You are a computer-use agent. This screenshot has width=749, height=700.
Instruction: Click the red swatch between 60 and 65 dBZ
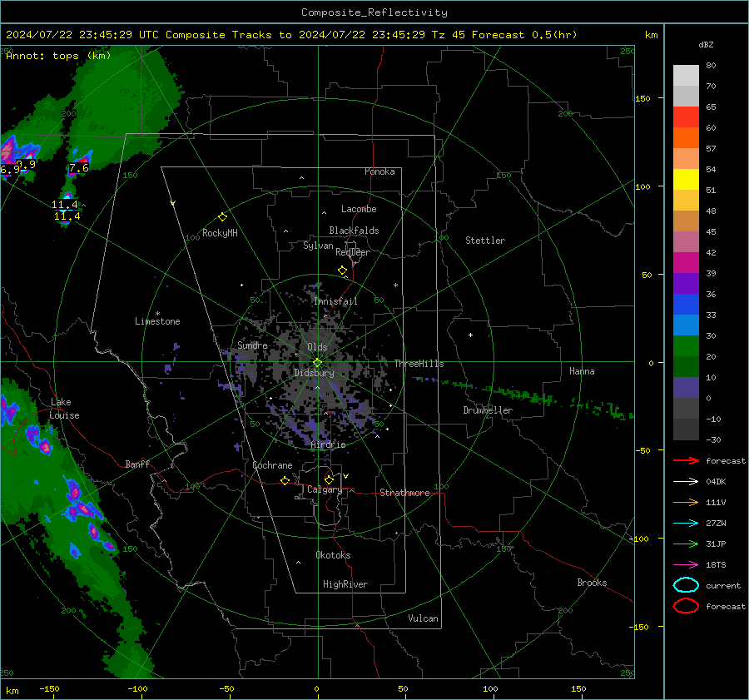point(686,117)
